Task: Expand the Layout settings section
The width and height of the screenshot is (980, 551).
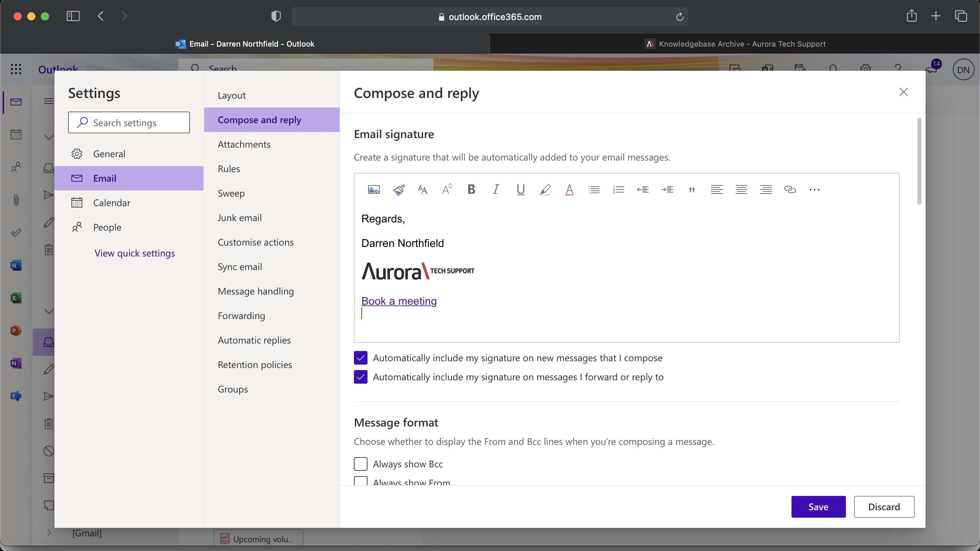Action: (x=231, y=94)
